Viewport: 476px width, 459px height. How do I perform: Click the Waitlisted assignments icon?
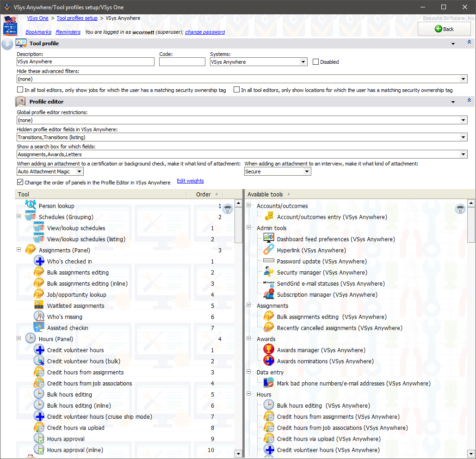39,306
